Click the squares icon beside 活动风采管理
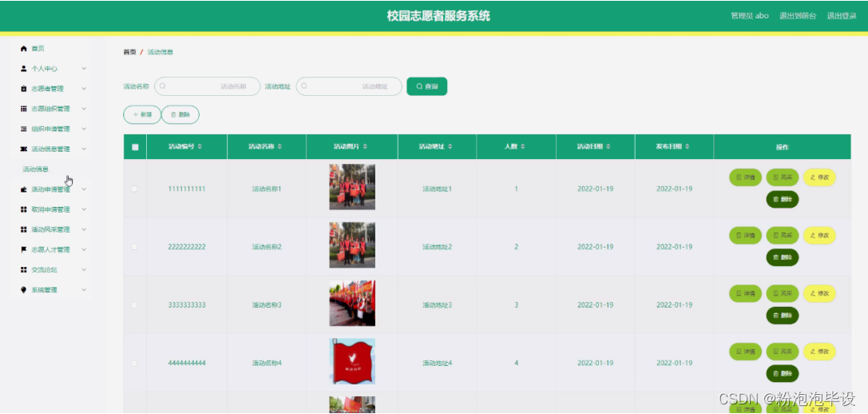The height and width of the screenshot is (414, 868). point(23,229)
